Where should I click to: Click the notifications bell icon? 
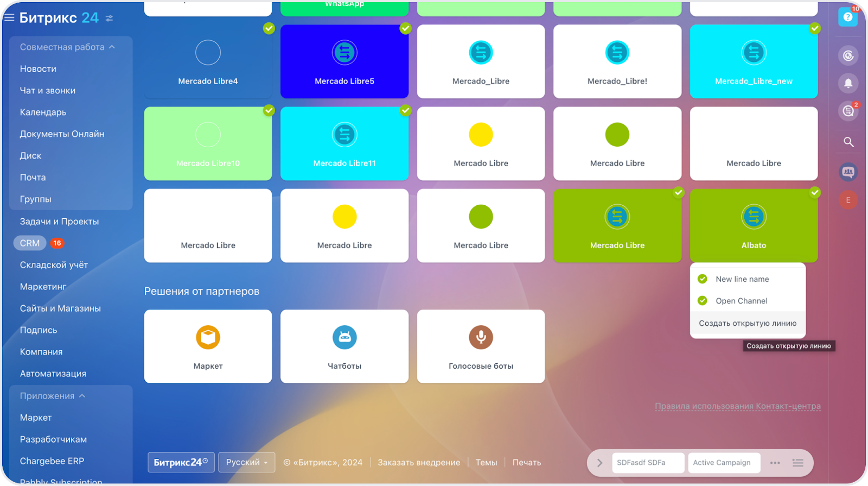[848, 83]
